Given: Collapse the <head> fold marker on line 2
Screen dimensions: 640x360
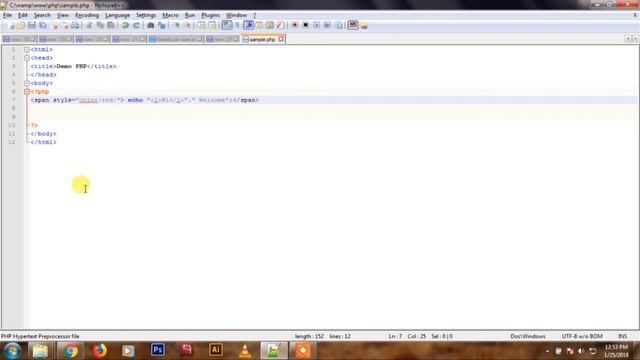Looking at the screenshot, I should pyautogui.click(x=27, y=58).
